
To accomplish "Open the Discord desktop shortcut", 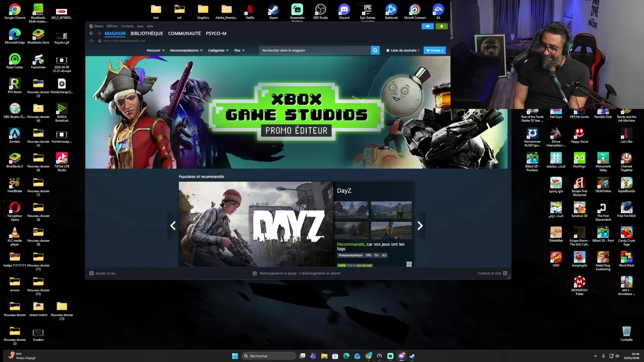I will click(x=344, y=12).
